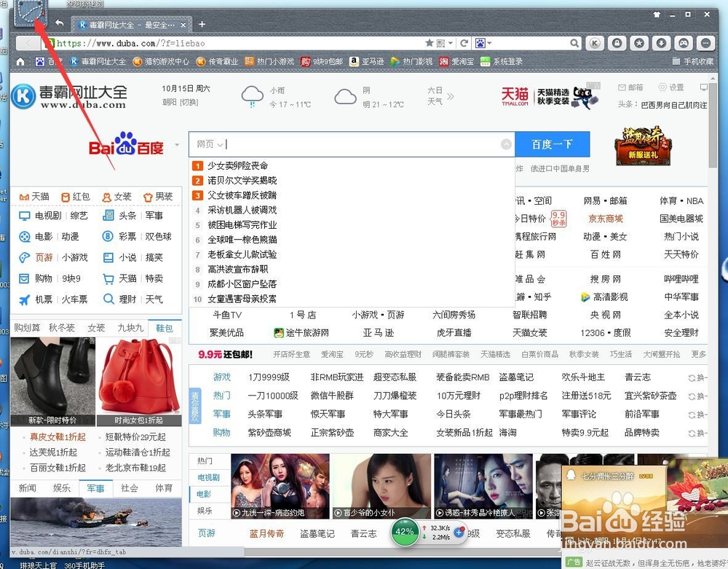The image size is (728, 569).
Task: Expand the dropdown arrow next to Baidu logo
Action: point(177,145)
